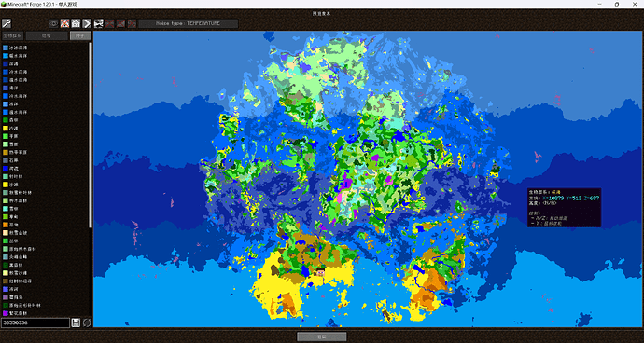
Task: Select the 红树林沼泽 biome row
Action: point(45,281)
